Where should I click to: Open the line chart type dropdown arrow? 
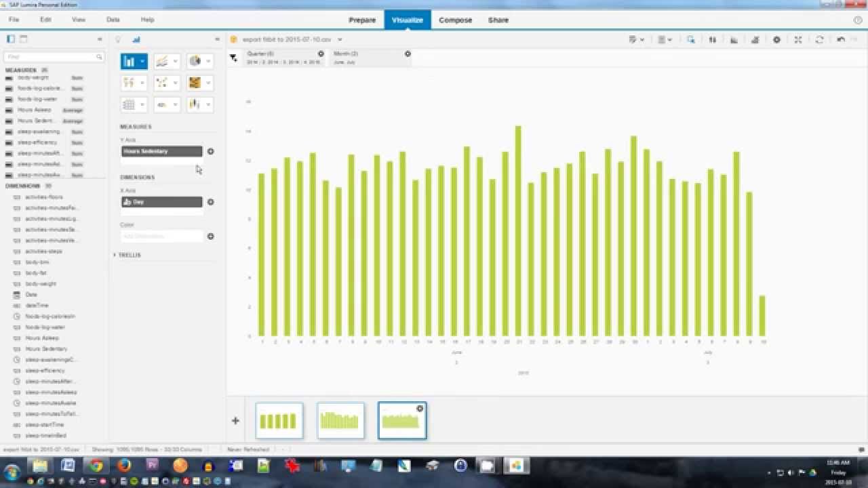176,62
